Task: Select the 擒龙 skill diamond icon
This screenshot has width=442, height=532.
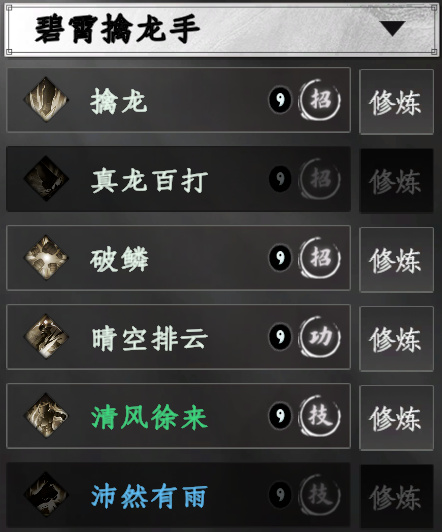Action: pos(46,100)
